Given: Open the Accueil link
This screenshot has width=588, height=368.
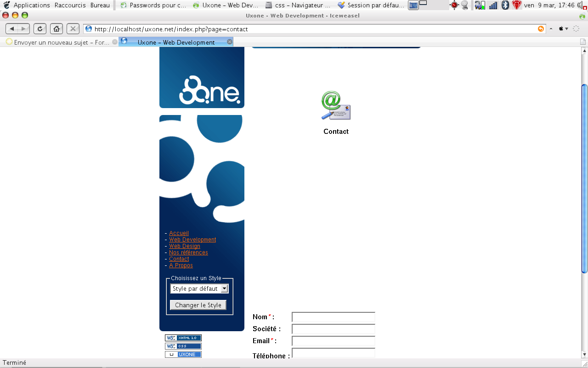Looking at the screenshot, I should [x=179, y=233].
